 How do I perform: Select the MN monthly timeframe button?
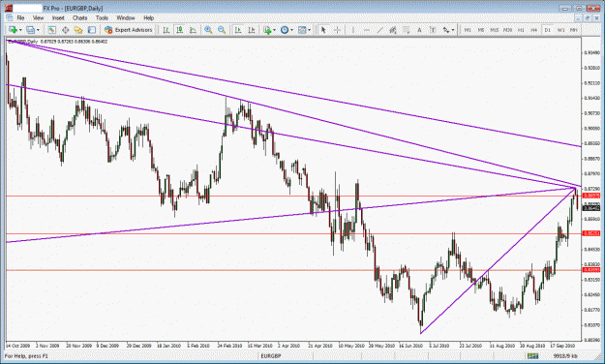(574, 30)
